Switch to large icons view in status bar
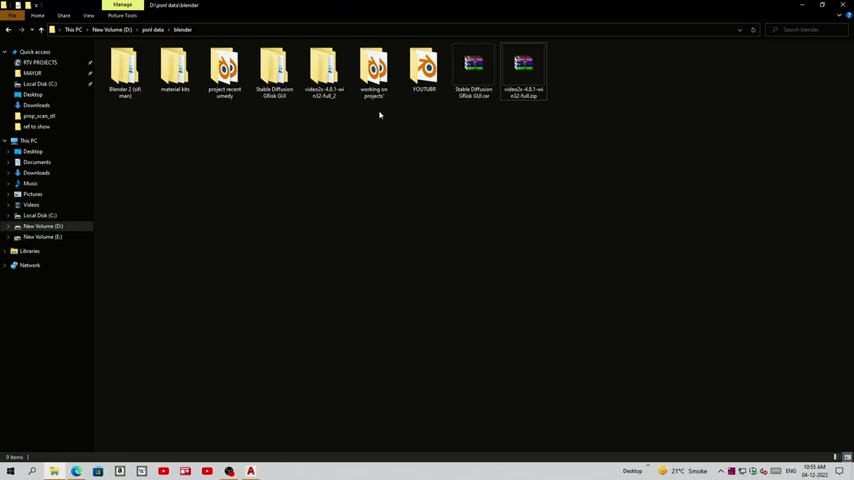Viewport: 854px width, 480px height. tap(846, 457)
